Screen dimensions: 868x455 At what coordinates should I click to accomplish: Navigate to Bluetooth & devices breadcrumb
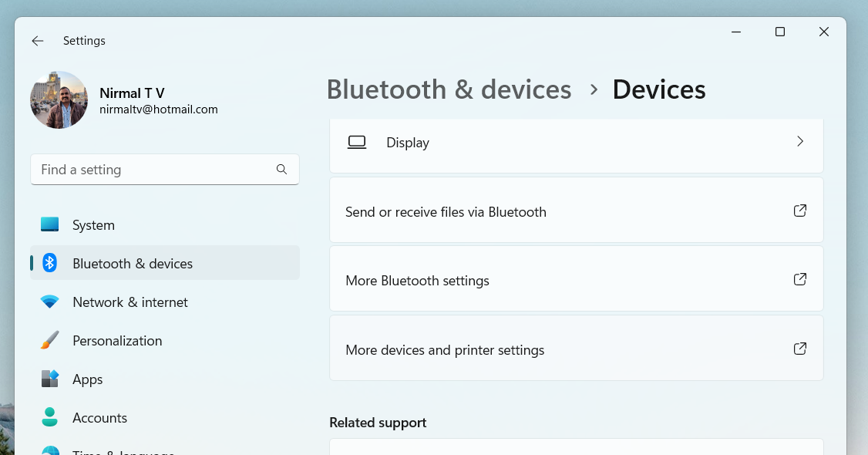point(449,89)
